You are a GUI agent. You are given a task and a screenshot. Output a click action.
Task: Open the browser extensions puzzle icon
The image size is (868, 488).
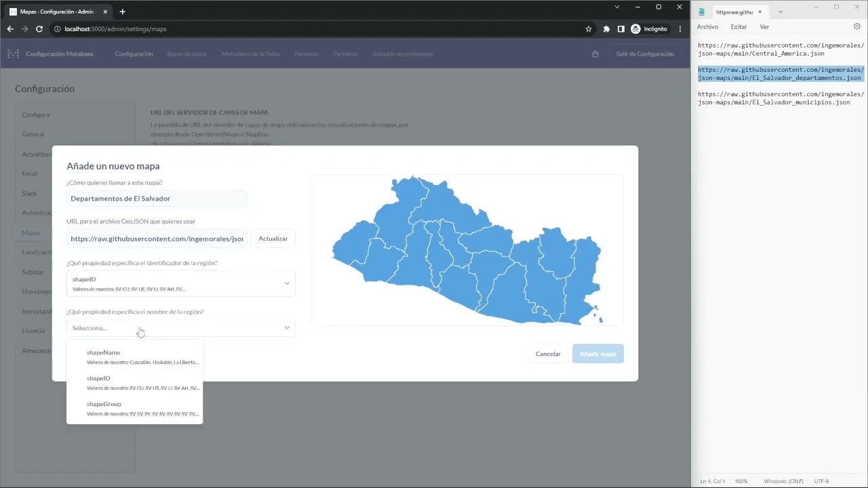click(x=606, y=29)
